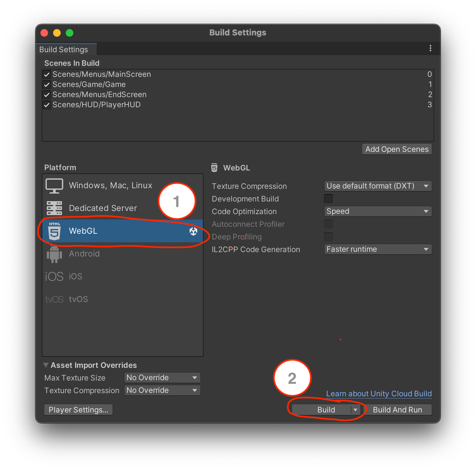Uncheck the Scenes/Menus/MainScreen scene
Image resolution: width=476 pixels, height=470 pixels.
47,75
